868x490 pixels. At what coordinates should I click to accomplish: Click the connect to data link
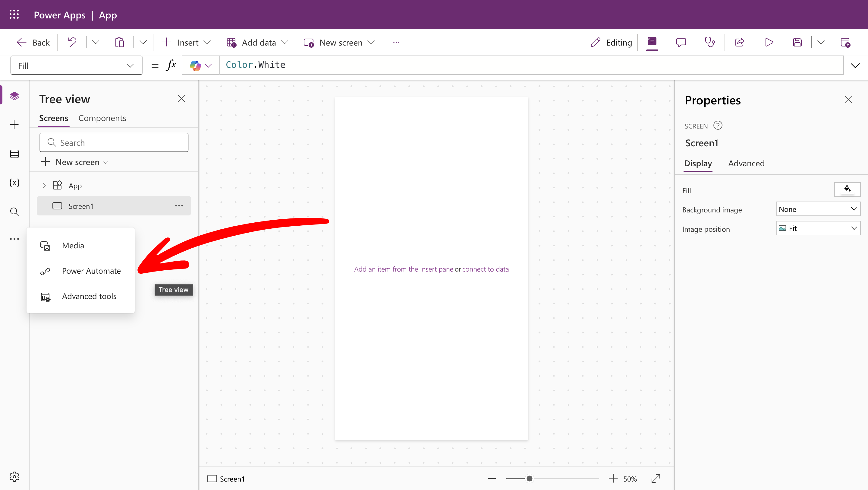tap(486, 269)
